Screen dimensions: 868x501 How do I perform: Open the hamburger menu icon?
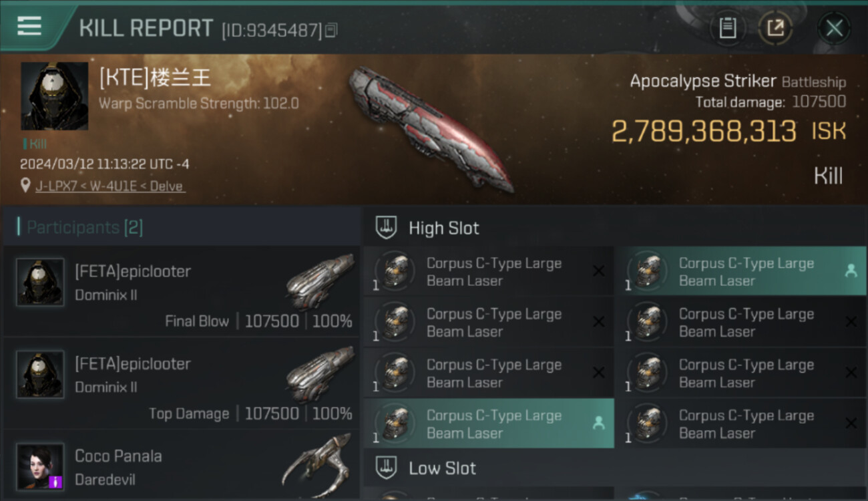(x=29, y=26)
